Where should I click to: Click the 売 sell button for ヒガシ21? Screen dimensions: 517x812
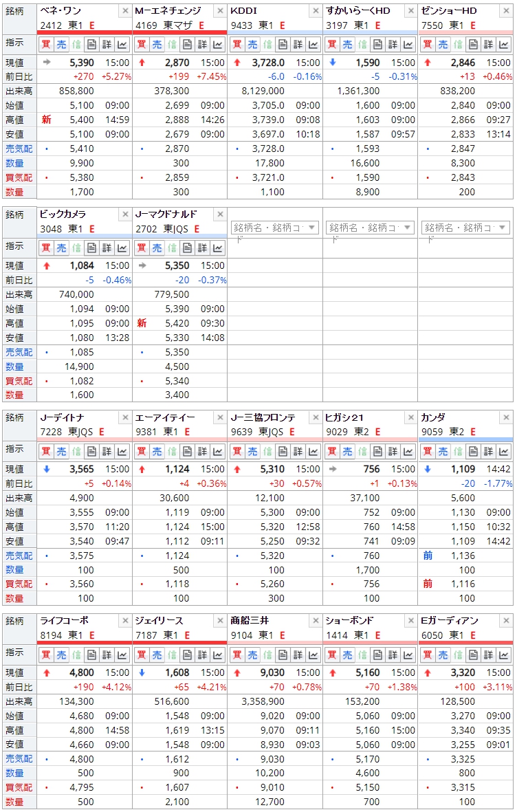tap(348, 452)
